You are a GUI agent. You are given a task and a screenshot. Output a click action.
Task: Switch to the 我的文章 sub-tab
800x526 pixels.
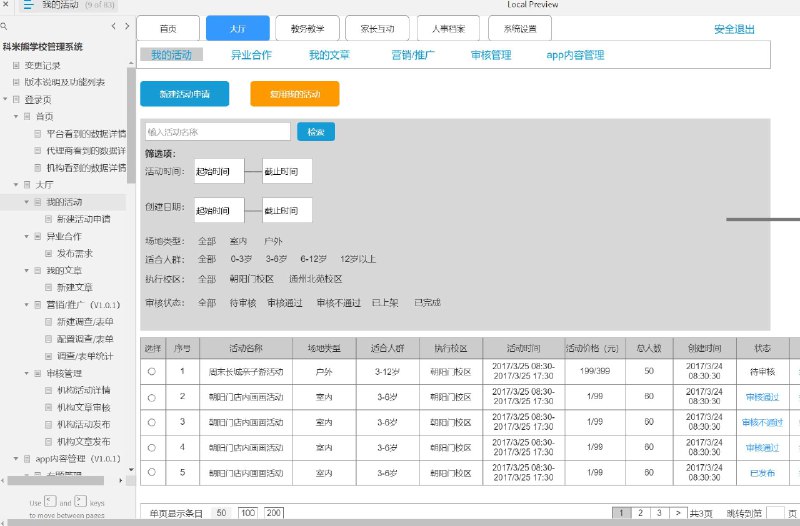point(329,55)
